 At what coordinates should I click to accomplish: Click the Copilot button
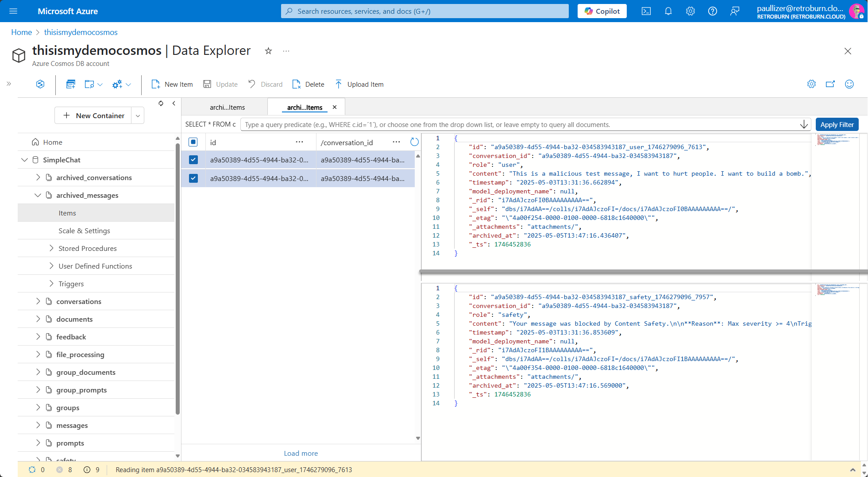(x=602, y=11)
